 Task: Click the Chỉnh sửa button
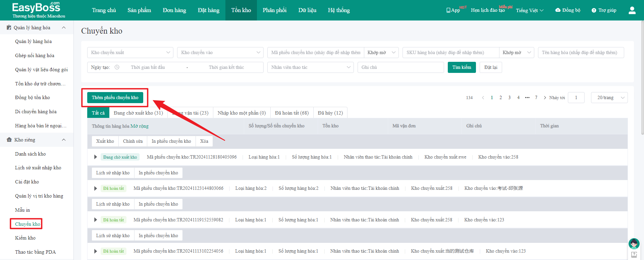133,141
